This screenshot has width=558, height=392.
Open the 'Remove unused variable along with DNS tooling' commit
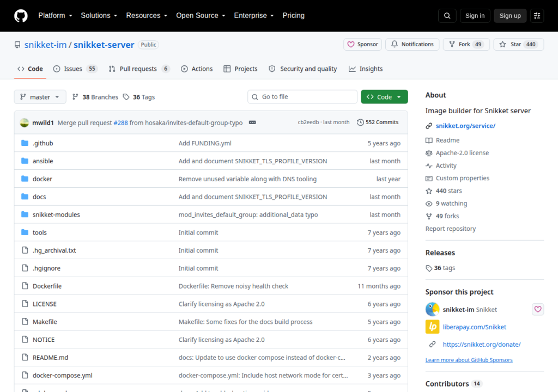(247, 179)
